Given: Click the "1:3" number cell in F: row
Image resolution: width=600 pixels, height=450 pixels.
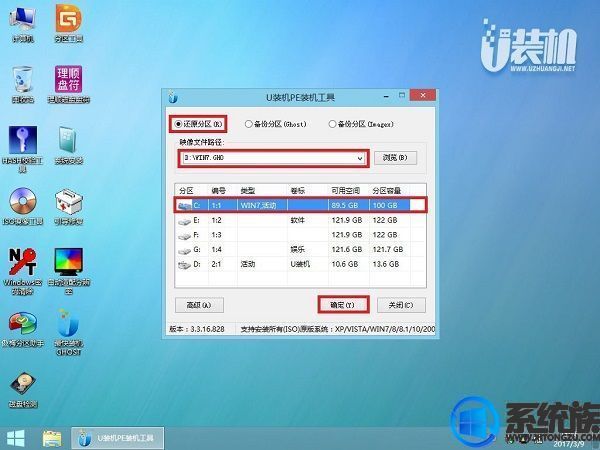Looking at the screenshot, I should pyautogui.click(x=217, y=235).
